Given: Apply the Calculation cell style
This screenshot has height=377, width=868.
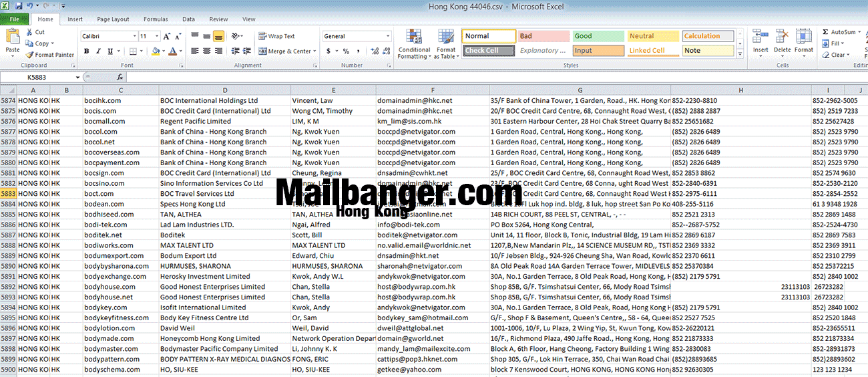Looking at the screenshot, I should [708, 36].
